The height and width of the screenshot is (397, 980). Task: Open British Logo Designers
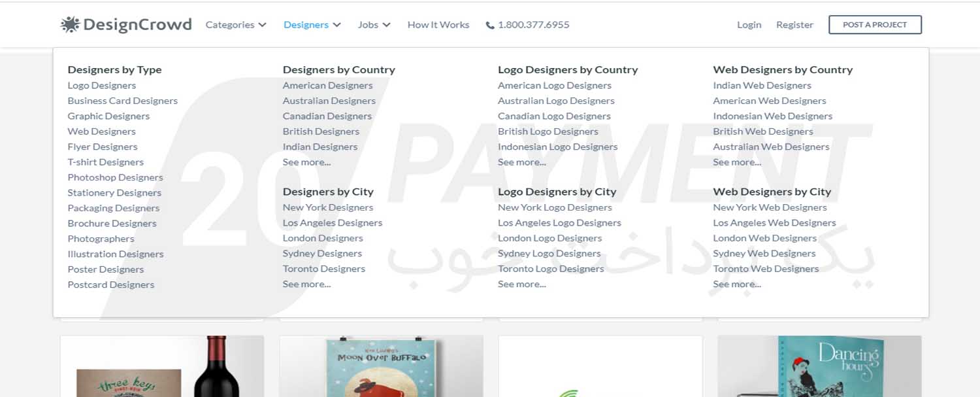coord(548,131)
